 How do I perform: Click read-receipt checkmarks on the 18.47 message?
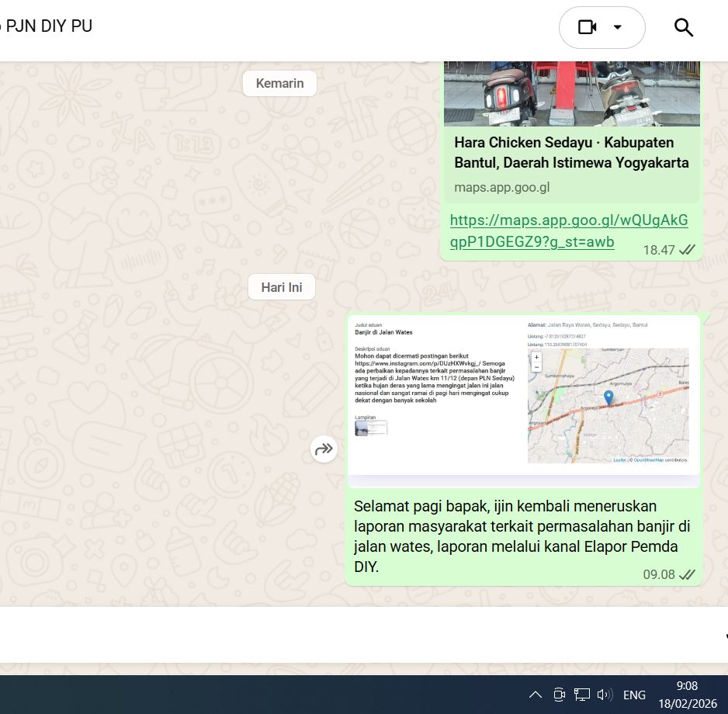point(687,250)
